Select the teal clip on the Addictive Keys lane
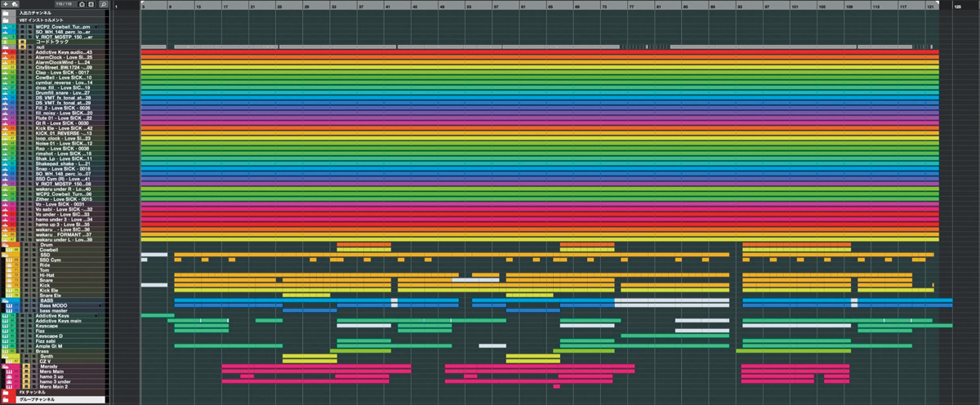980x405 pixels. pos(158,315)
